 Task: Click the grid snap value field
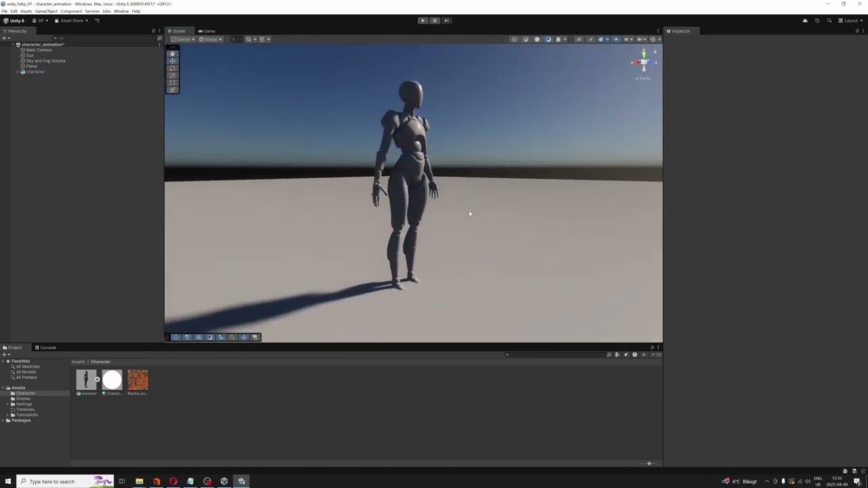click(235, 39)
